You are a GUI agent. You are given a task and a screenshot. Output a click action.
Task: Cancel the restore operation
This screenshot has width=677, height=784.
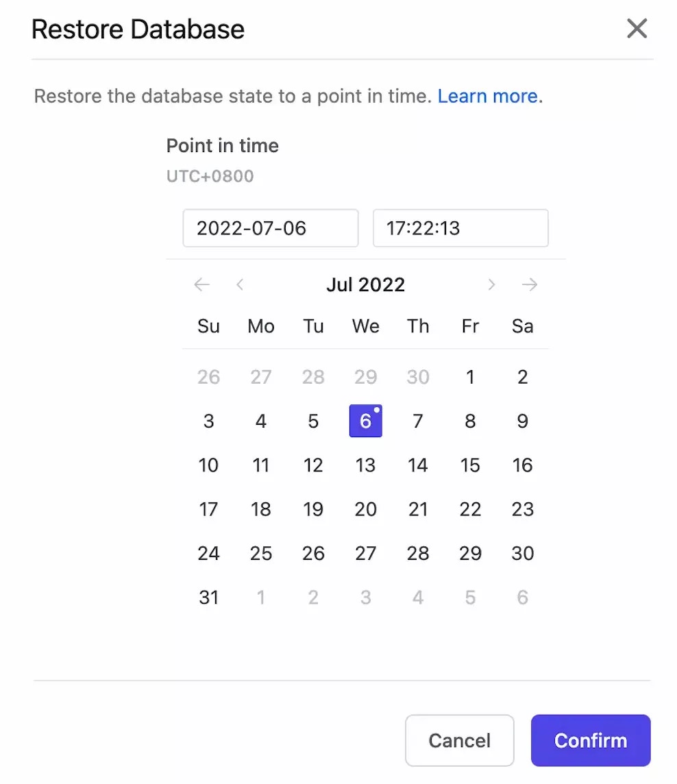[459, 740]
